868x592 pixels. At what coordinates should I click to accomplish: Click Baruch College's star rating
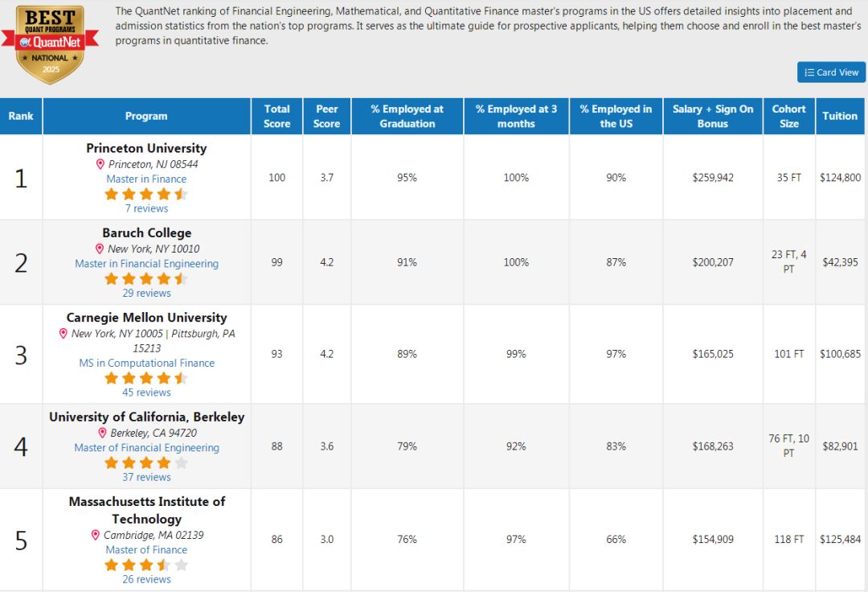[x=146, y=278]
